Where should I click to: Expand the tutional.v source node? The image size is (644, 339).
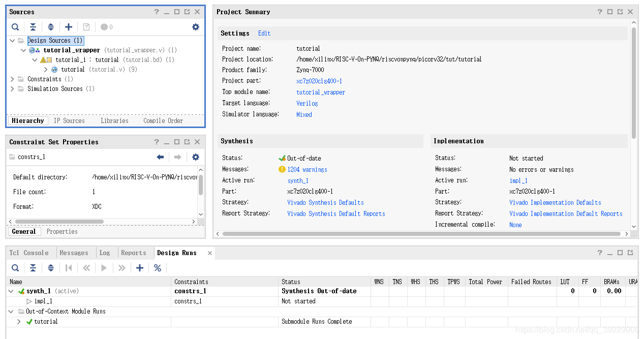(46, 70)
